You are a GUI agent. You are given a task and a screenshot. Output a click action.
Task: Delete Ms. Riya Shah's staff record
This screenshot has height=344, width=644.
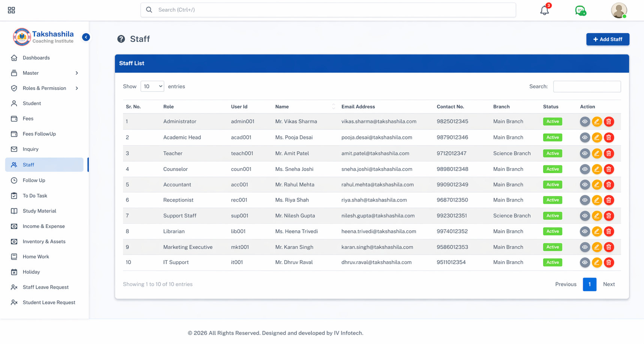click(x=609, y=200)
